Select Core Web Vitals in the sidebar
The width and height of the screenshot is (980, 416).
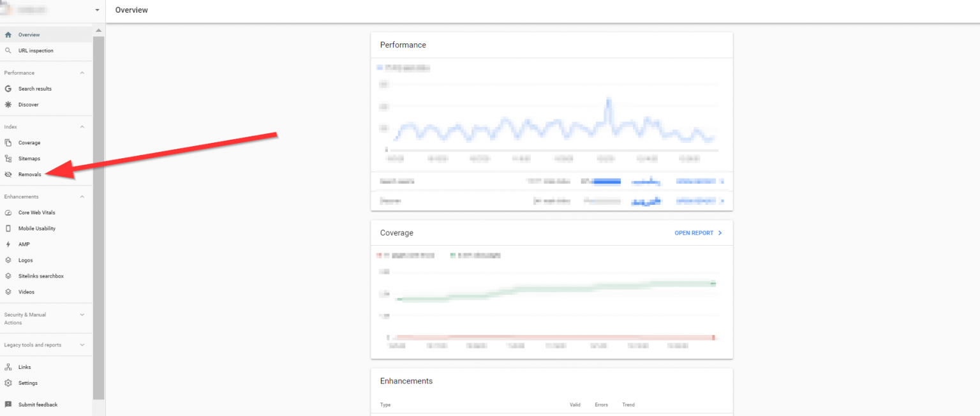(x=36, y=212)
